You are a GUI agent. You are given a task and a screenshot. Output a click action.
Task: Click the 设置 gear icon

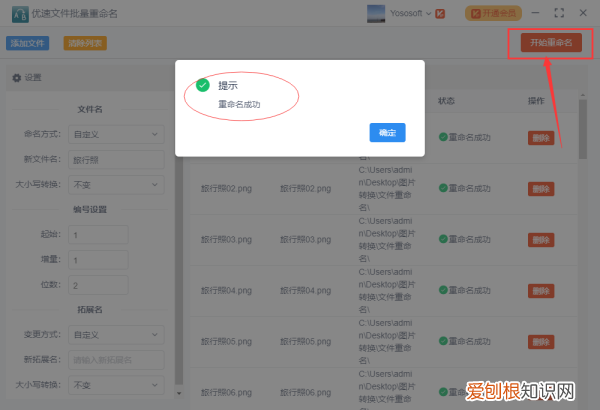coord(16,78)
